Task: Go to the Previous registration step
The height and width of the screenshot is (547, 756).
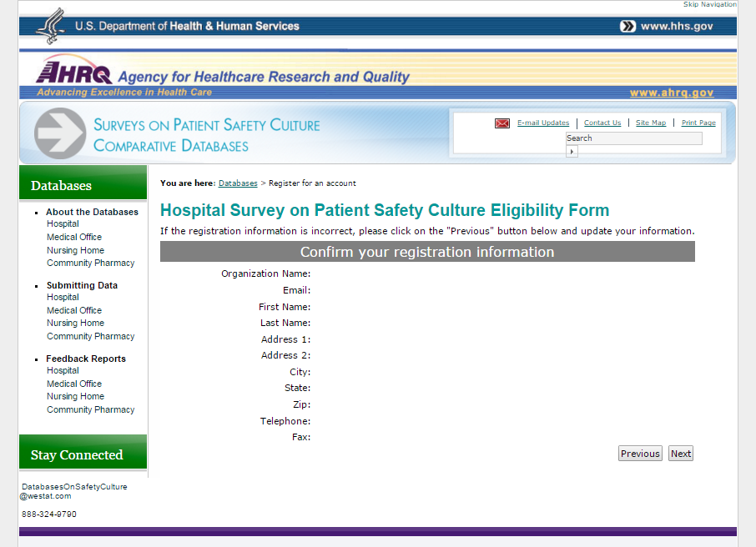Action: click(640, 454)
